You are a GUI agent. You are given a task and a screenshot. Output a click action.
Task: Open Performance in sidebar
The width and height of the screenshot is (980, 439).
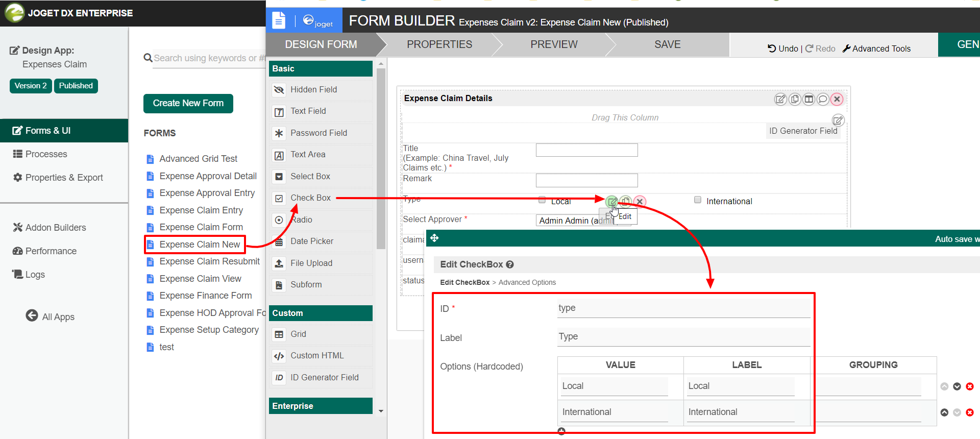coord(64,251)
